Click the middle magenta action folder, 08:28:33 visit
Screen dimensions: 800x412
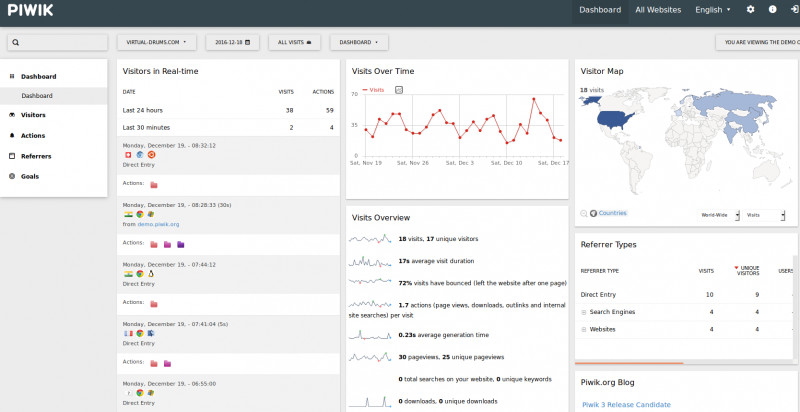pos(167,245)
